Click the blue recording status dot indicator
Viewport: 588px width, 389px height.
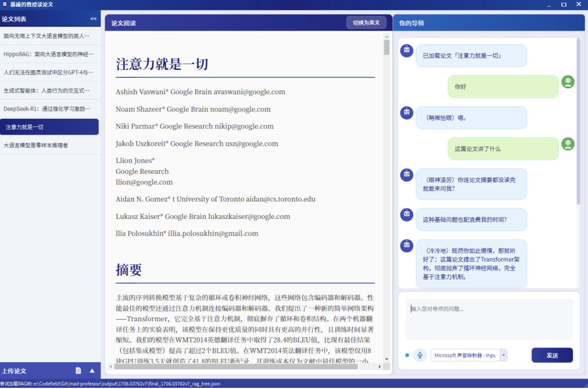click(x=407, y=355)
